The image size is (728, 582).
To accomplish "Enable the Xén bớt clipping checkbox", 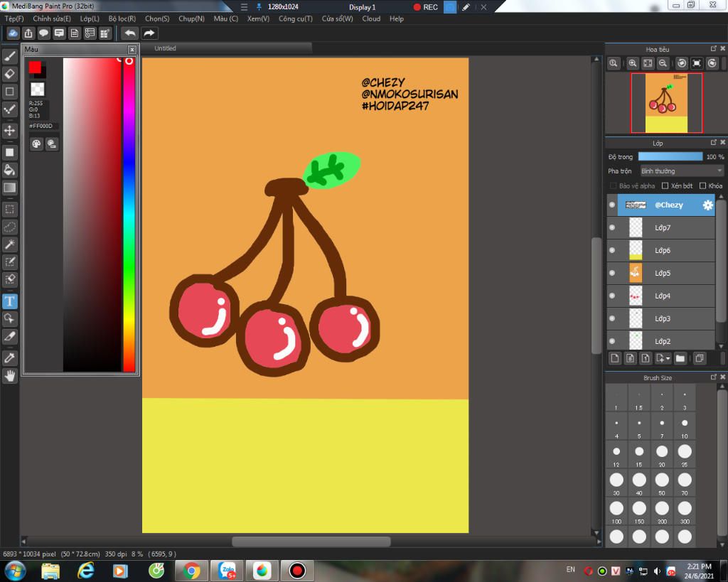I will 665,185.
